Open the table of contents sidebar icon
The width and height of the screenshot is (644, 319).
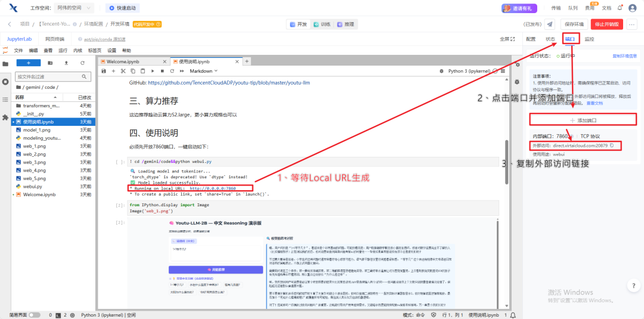coord(5,100)
